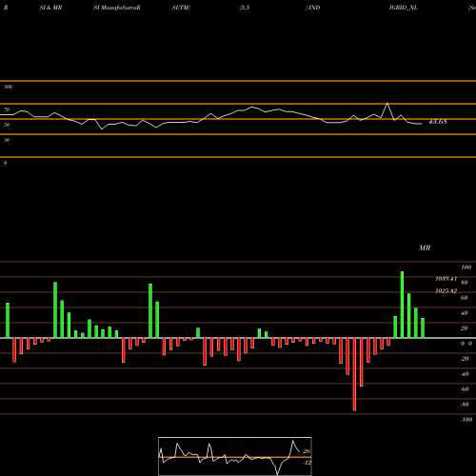The image size is (476, 476).
Task: Click the value 26 in mini chart
Action: point(307,451)
